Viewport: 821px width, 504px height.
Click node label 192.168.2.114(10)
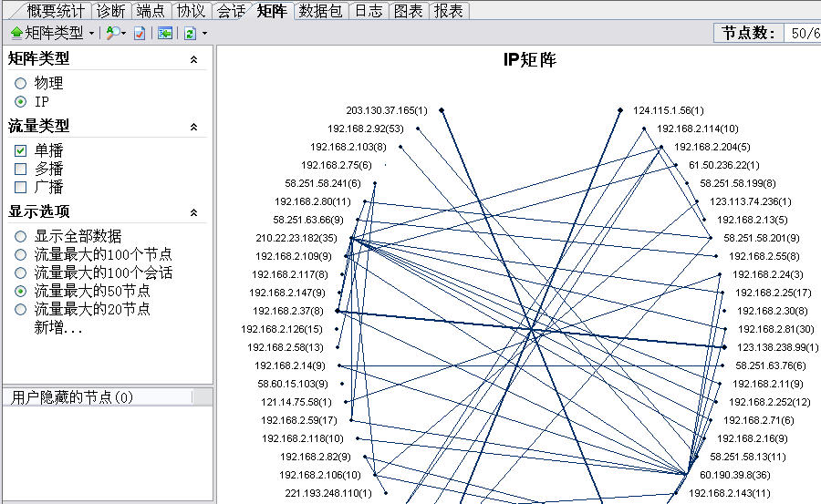pos(698,129)
